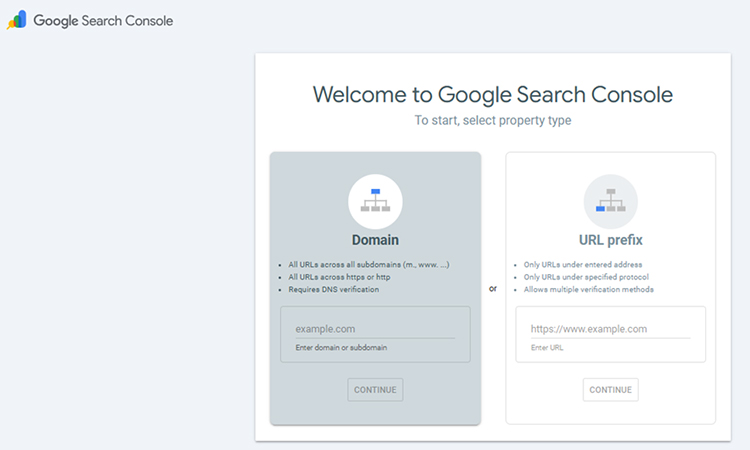750x450 pixels.
Task: Click the Domain property sitemap icon
Action: click(x=375, y=201)
